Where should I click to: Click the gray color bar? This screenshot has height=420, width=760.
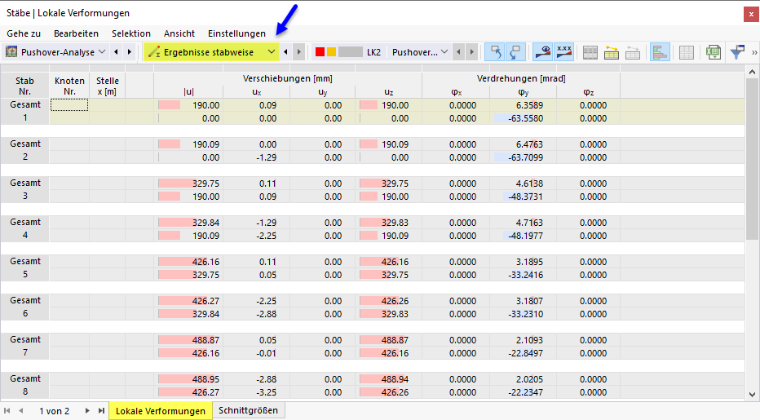pos(350,52)
